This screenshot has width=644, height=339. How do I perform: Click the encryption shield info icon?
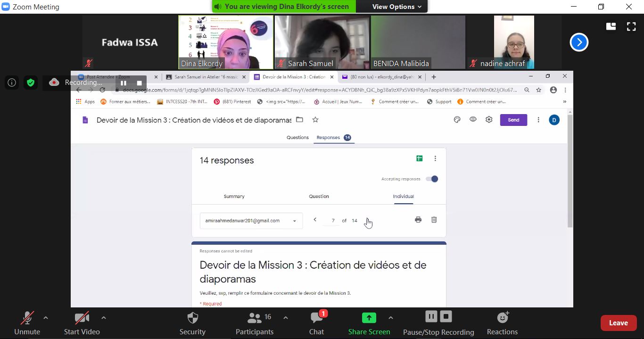[x=31, y=83]
